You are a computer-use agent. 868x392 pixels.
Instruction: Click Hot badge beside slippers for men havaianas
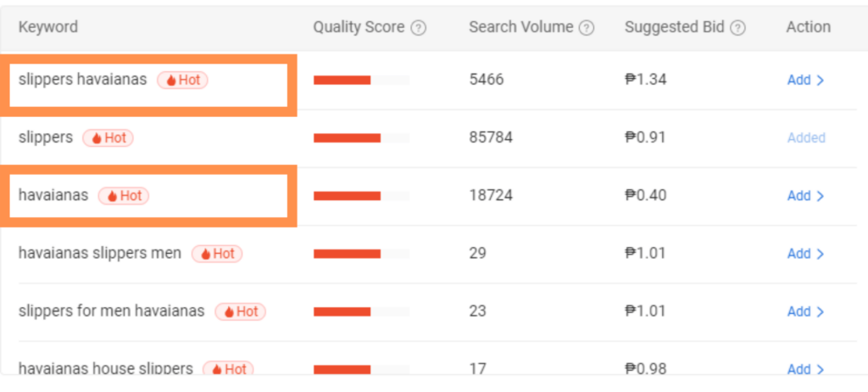click(240, 311)
